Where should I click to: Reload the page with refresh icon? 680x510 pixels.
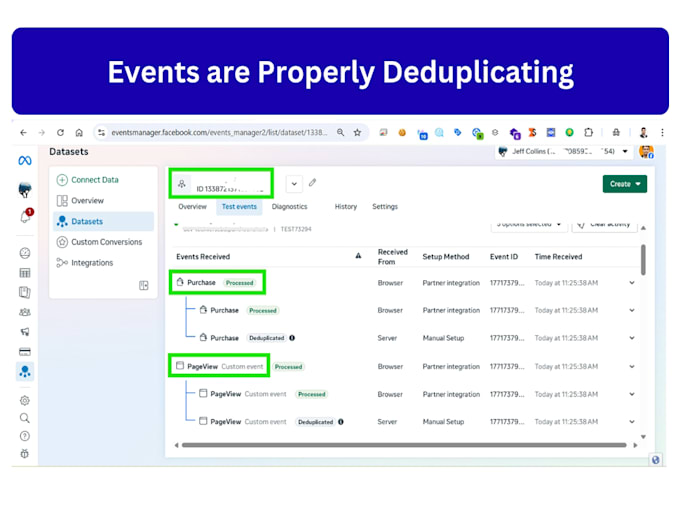click(x=60, y=133)
